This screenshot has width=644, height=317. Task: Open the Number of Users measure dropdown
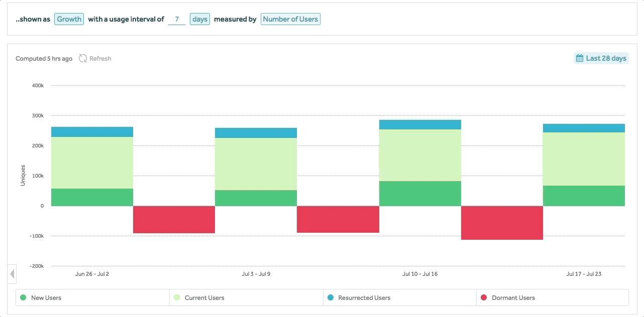290,19
